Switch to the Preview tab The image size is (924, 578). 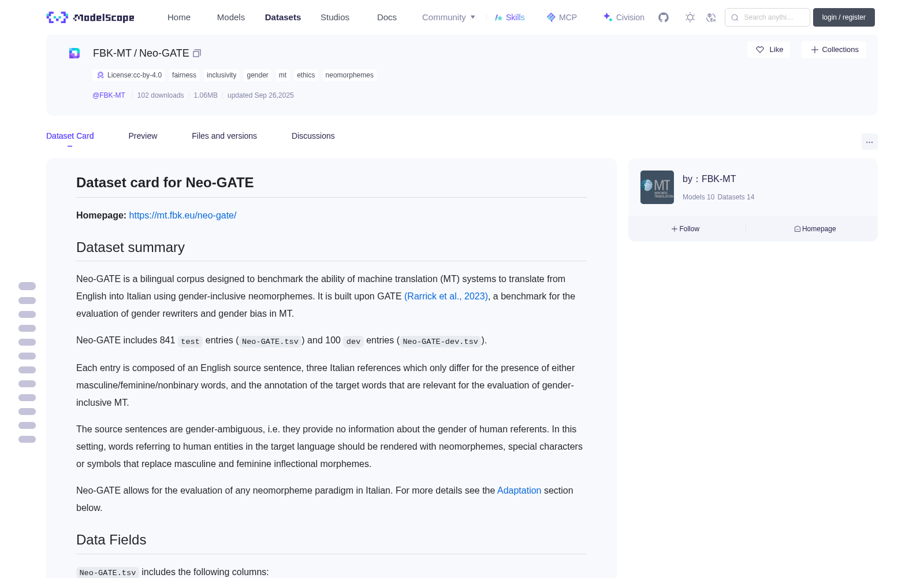point(143,136)
